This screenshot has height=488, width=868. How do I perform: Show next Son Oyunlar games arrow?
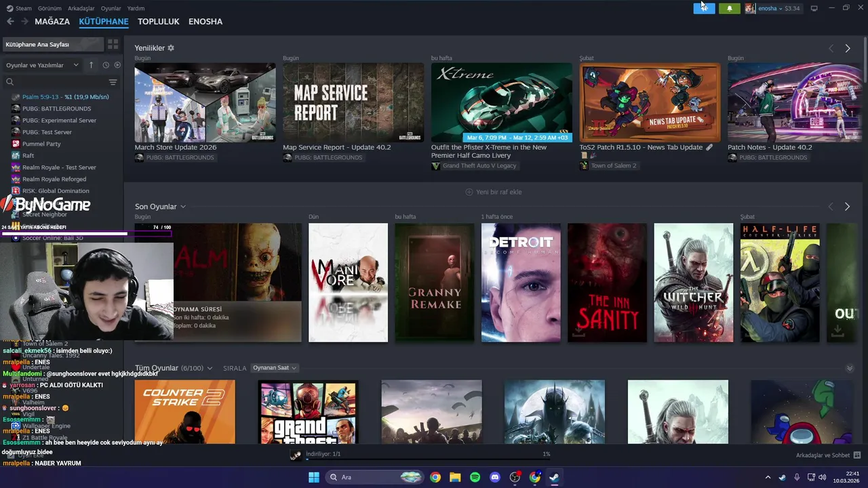coord(847,206)
